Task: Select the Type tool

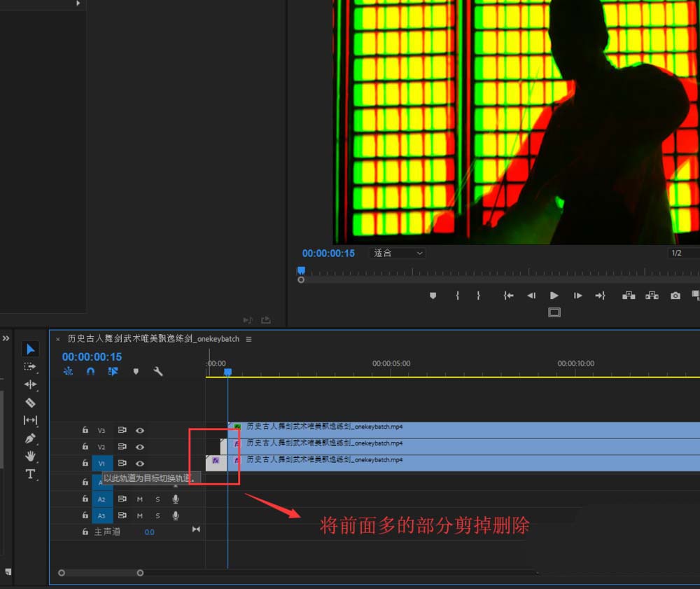Action: (x=30, y=473)
